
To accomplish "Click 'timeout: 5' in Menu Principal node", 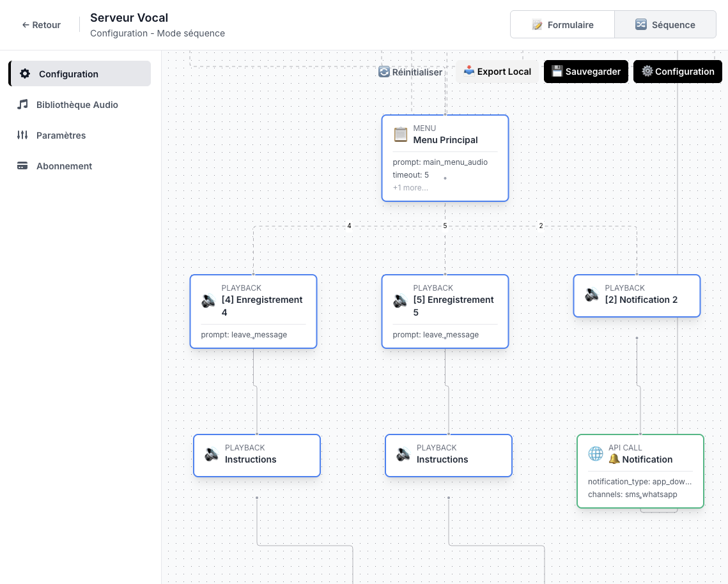I will pyautogui.click(x=410, y=175).
